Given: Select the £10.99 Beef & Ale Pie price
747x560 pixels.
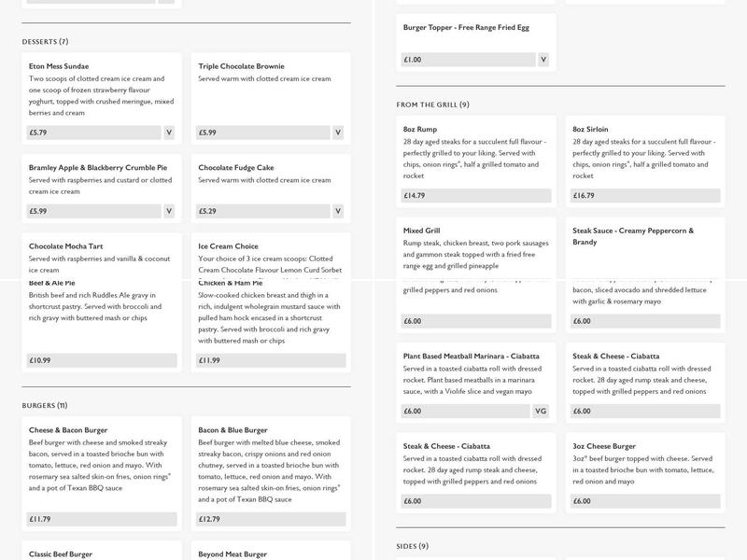Looking at the screenshot, I should pos(103,360).
